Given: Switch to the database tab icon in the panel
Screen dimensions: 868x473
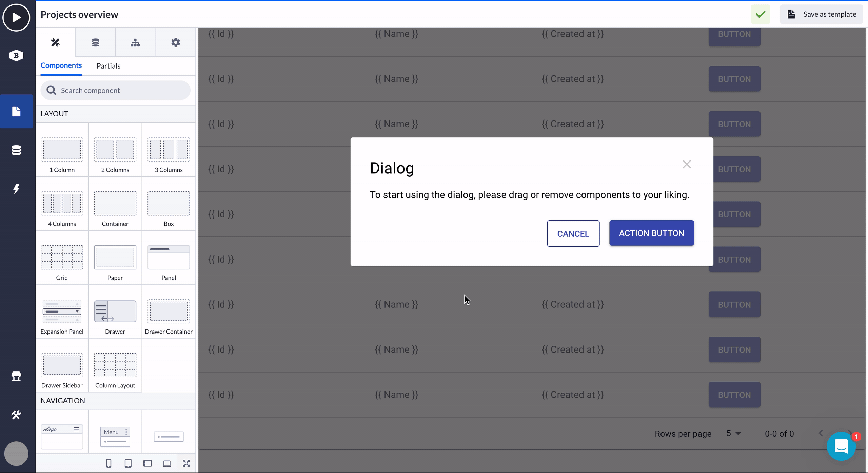Looking at the screenshot, I should point(96,42).
